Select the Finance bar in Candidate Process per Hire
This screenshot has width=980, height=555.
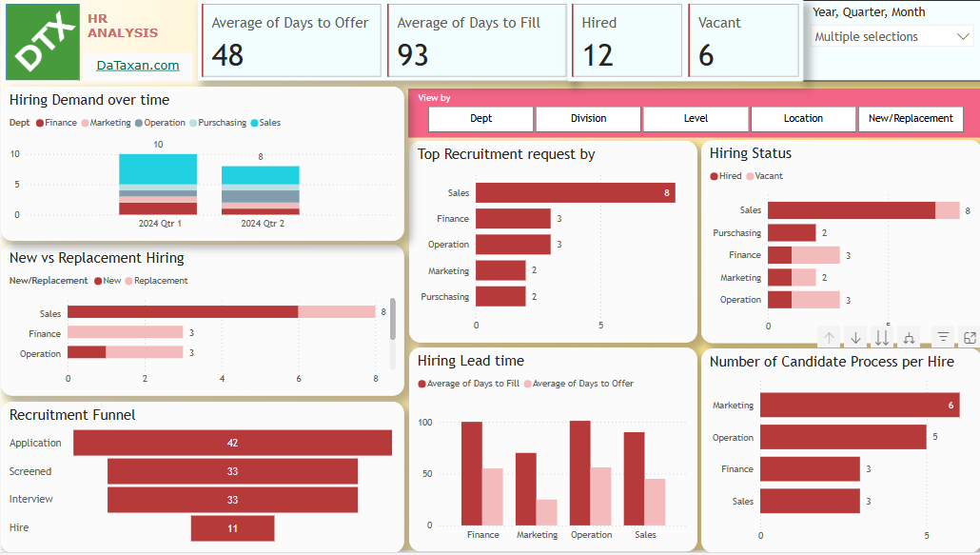810,468
